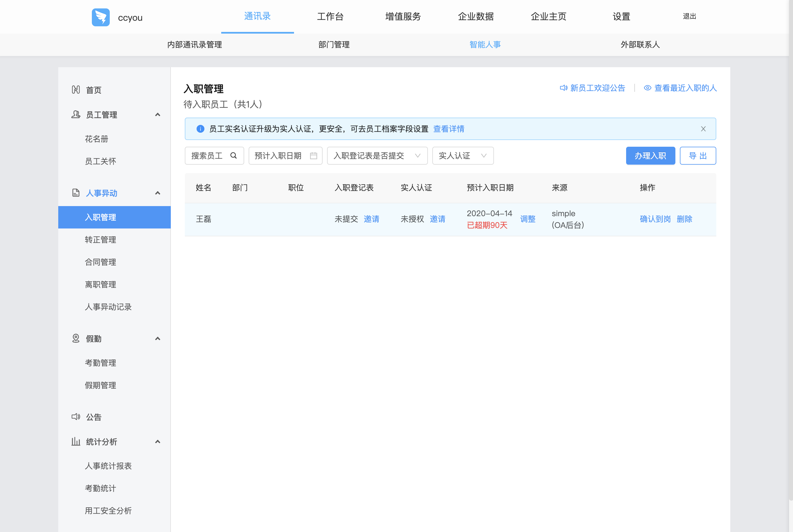793x532 pixels.
Task: Click the 公告 speaker icon in sidebar
Action: [76, 417]
